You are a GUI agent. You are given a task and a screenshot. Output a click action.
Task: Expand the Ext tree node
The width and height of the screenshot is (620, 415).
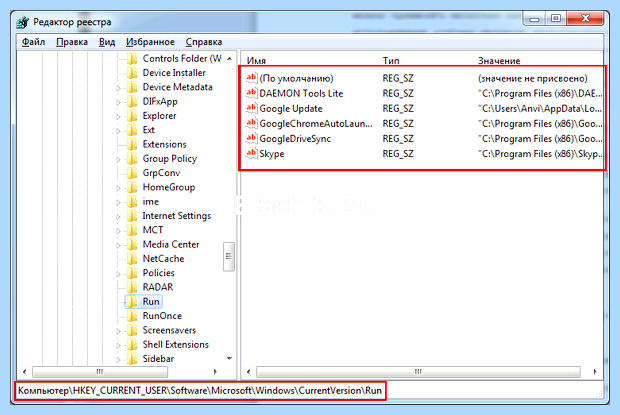(x=118, y=131)
